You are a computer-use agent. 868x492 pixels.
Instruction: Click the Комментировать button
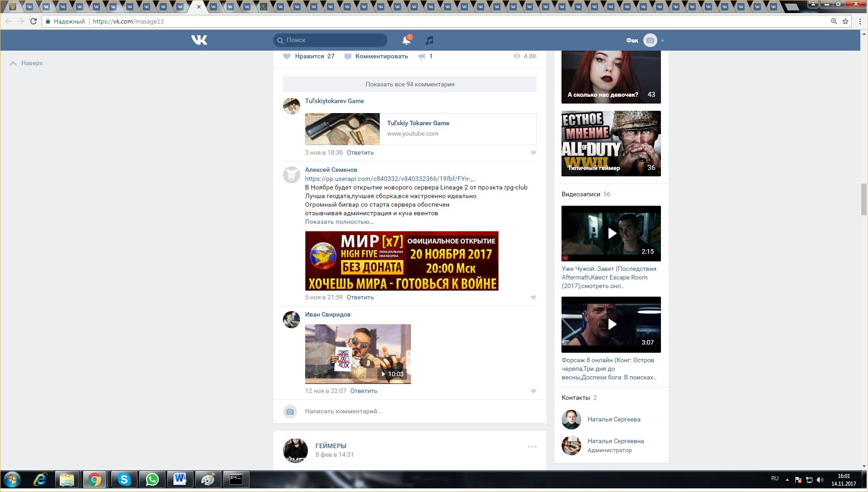point(376,57)
